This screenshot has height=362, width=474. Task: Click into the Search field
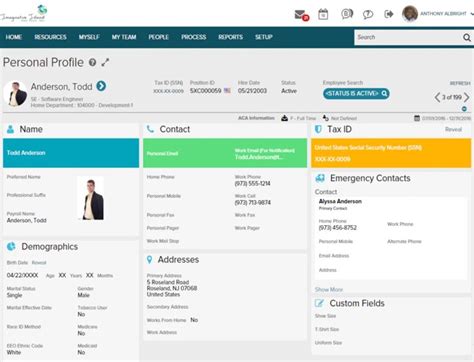pos(408,37)
